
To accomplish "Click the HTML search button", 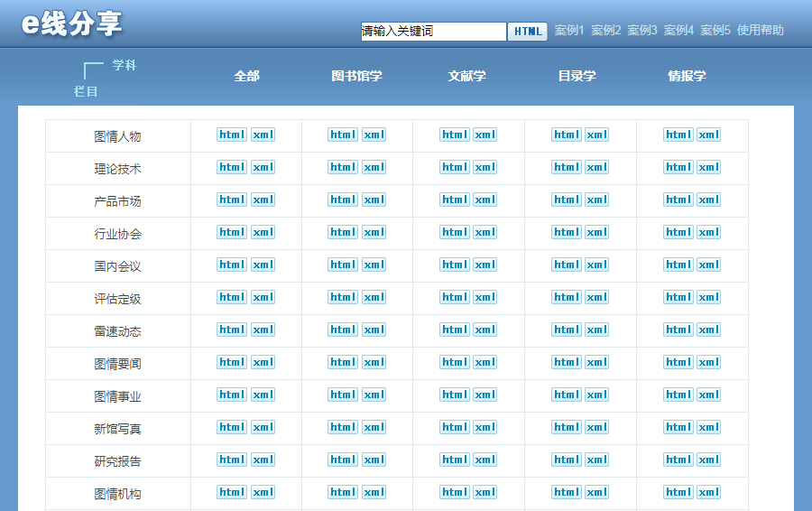I will [528, 32].
